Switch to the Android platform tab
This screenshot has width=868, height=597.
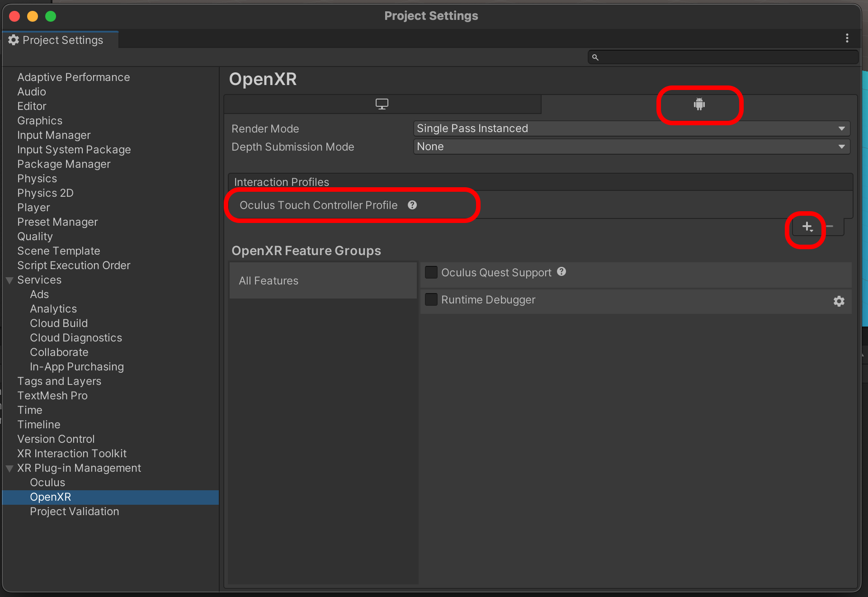click(699, 104)
